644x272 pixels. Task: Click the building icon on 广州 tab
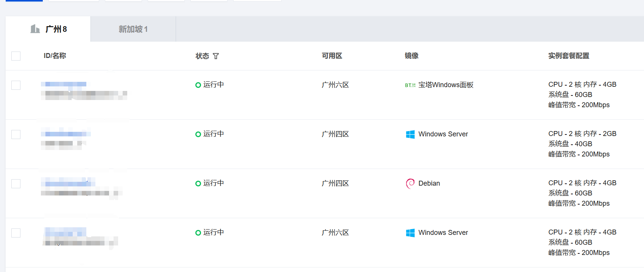click(x=35, y=29)
